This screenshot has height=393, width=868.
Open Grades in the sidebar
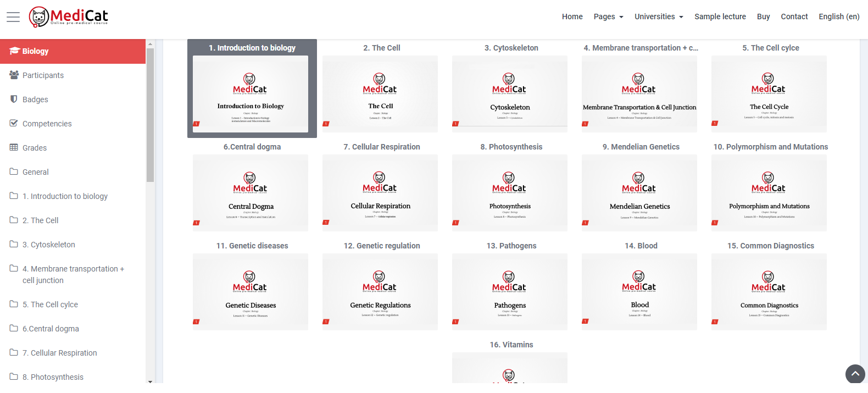pyautogui.click(x=73, y=148)
